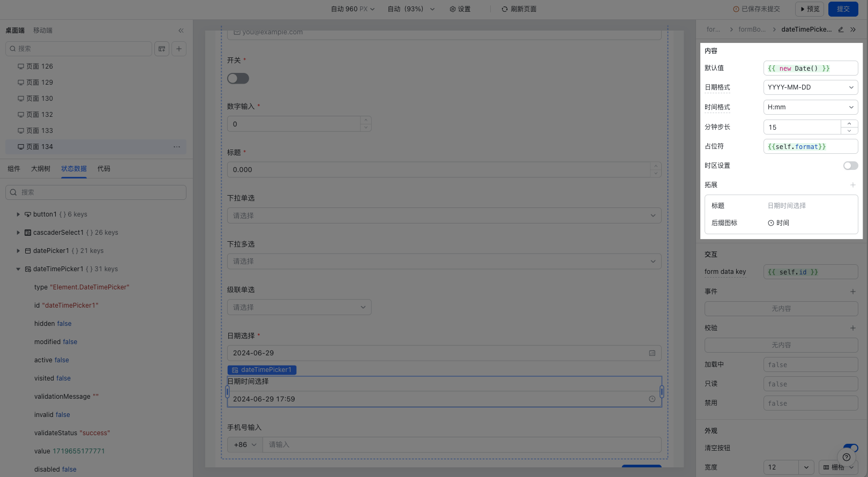868x477 pixels.
Task: Switch to the 代码 tab
Action: [x=104, y=169]
